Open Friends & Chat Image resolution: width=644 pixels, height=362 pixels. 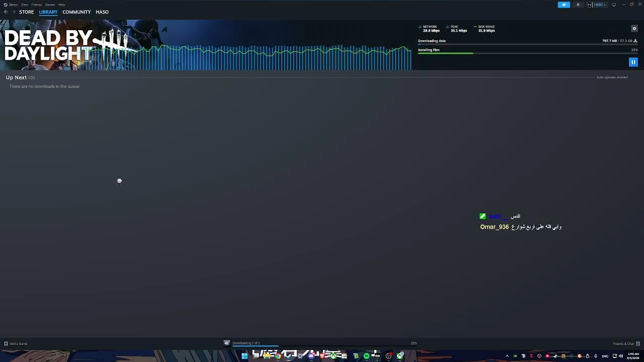point(626,344)
